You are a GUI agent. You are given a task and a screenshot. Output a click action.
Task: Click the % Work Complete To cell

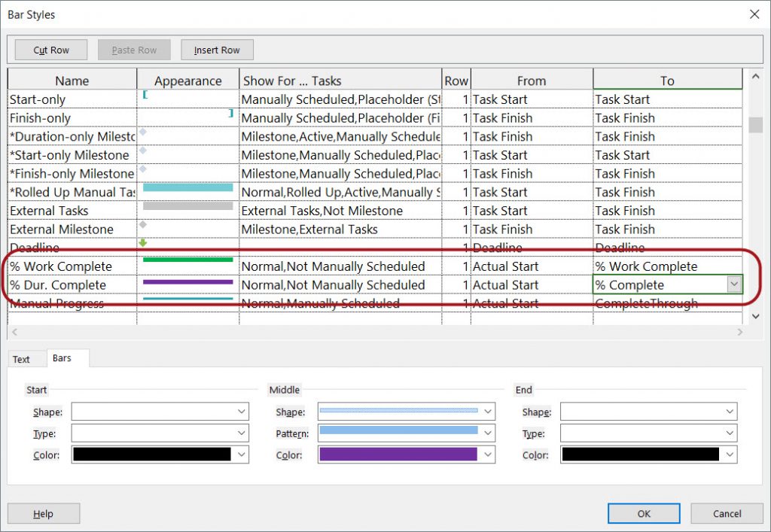coord(668,266)
